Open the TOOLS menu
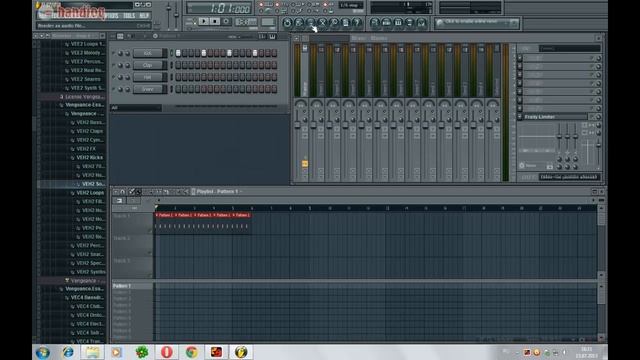The image size is (640, 360). click(129, 16)
